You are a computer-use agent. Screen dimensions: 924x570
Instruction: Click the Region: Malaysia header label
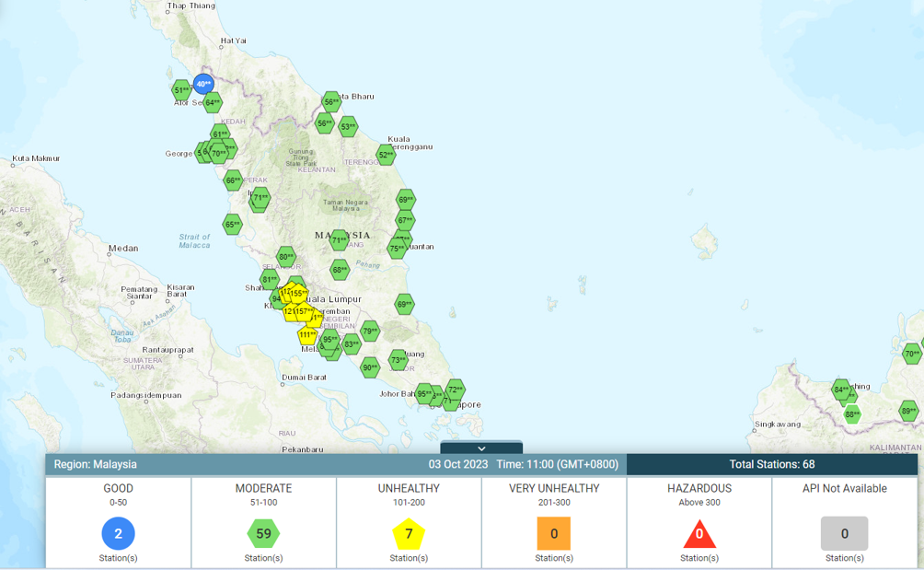pos(96,464)
